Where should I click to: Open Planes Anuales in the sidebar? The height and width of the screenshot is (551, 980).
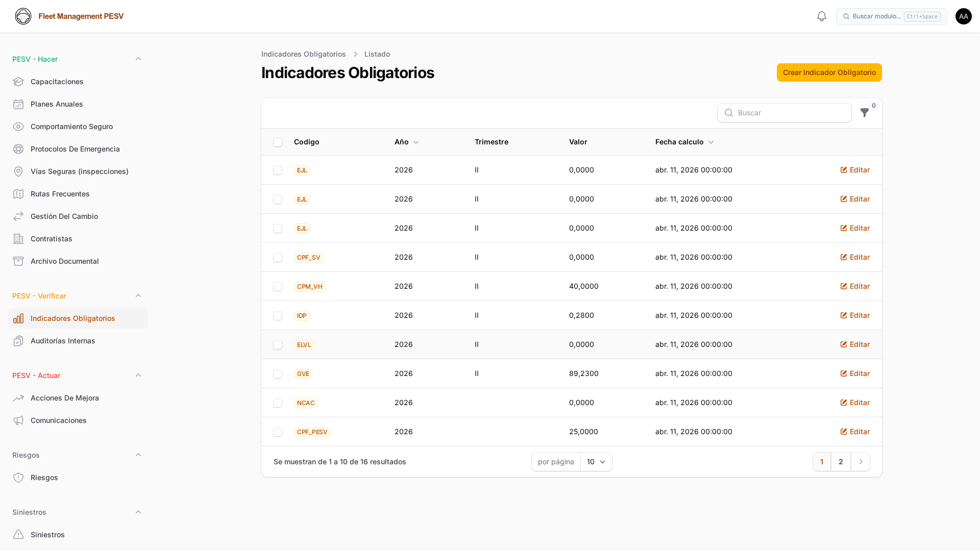coord(78,104)
